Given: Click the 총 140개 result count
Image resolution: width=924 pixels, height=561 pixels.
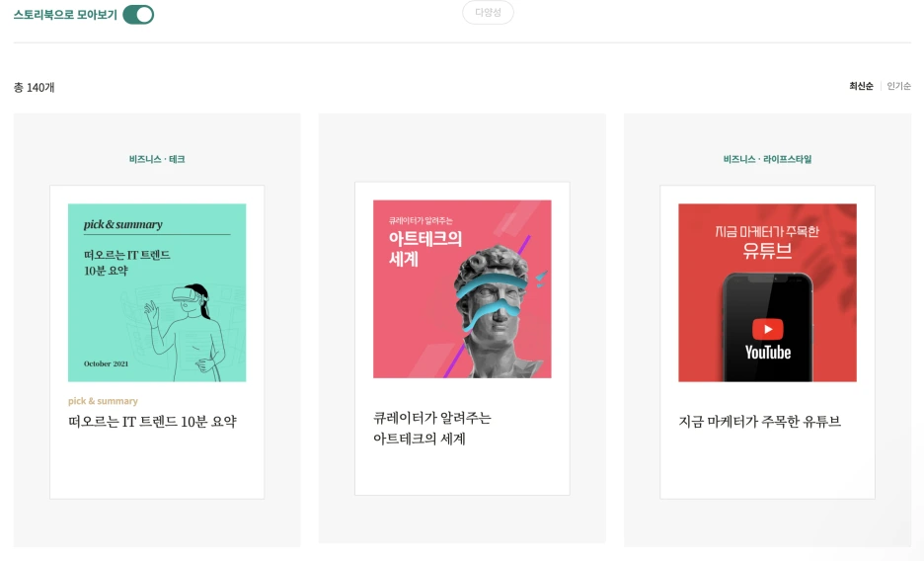Looking at the screenshot, I should (35, 87).
